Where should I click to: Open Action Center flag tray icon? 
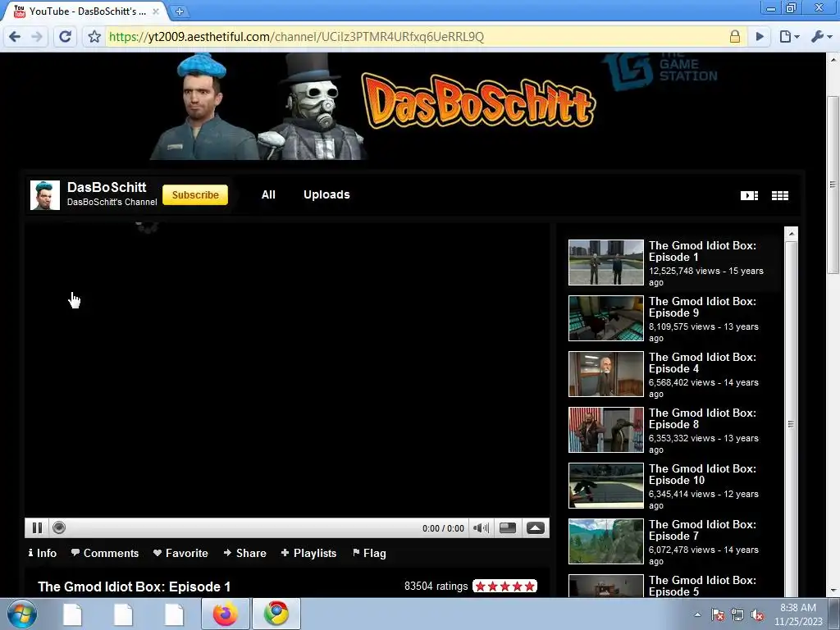pos(718,614)
